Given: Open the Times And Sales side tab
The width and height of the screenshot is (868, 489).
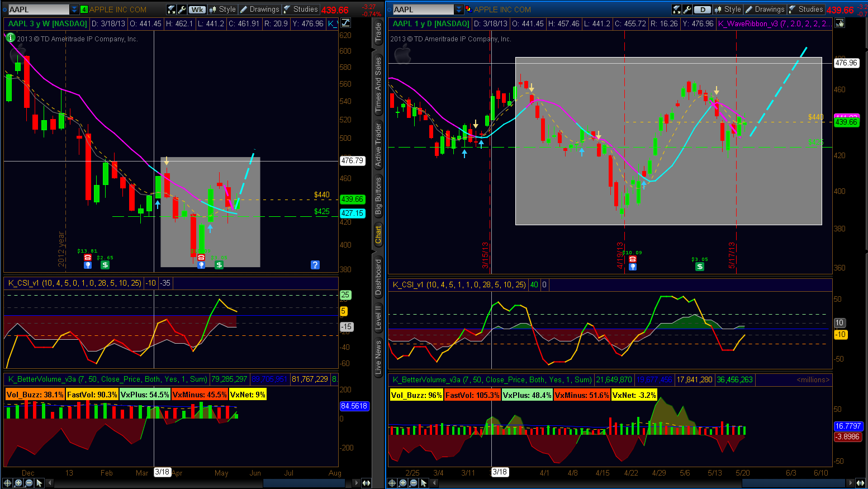Looking at the screenshot, I should [x=378, y=84].
